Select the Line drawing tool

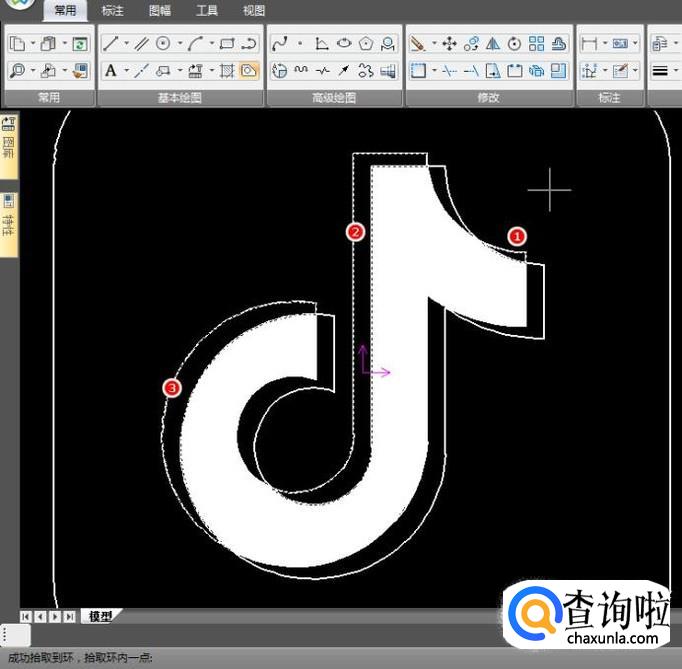(x=110, y=44)
